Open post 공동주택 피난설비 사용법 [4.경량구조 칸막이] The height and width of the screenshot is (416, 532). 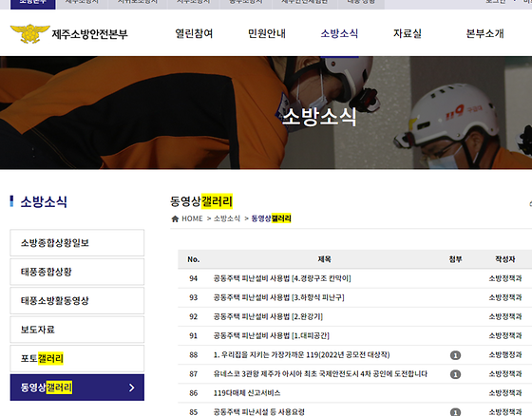point(282,278)
